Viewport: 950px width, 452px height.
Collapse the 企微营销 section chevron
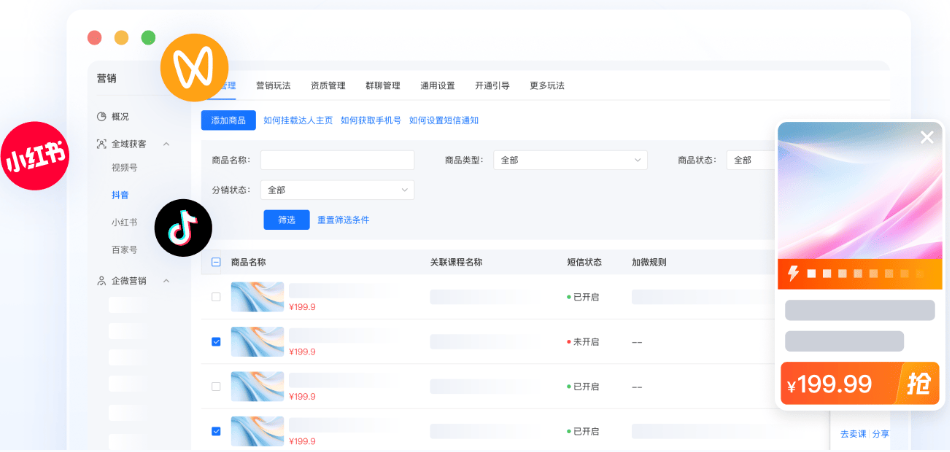166,281
